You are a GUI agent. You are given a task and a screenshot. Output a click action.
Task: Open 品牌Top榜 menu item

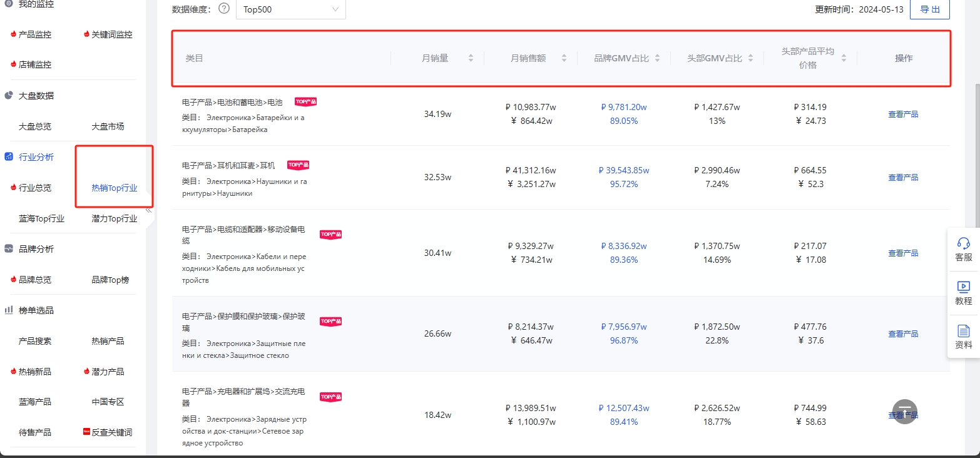click(110, 280)
